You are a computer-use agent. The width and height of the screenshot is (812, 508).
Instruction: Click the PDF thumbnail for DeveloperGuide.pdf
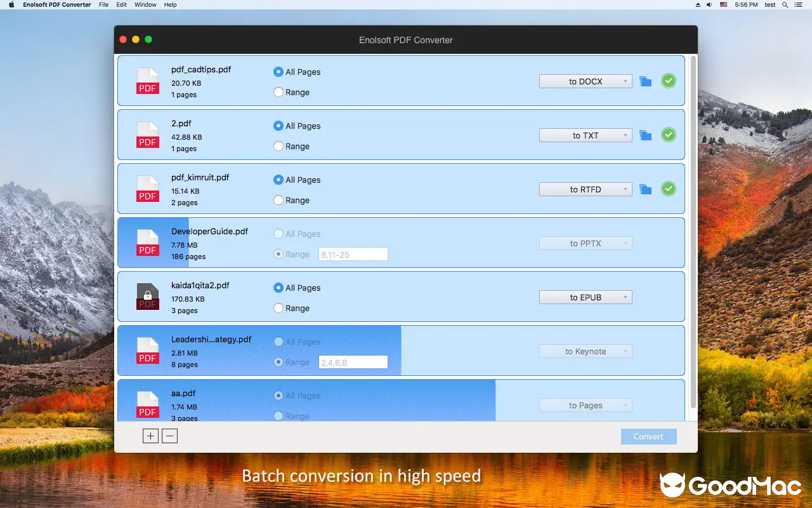click(x=147, y=244)
